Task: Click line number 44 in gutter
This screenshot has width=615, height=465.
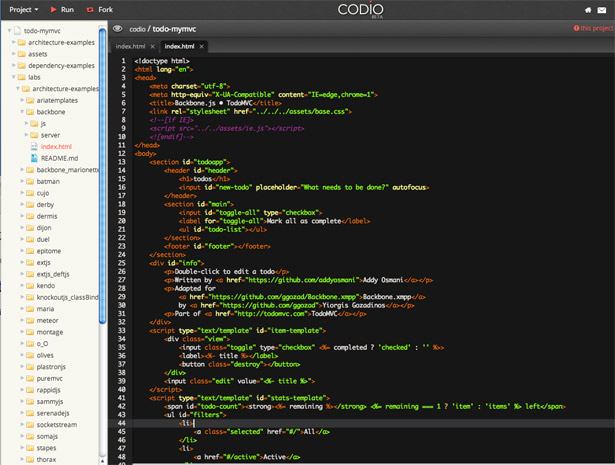Action: (x=122, y=423)
